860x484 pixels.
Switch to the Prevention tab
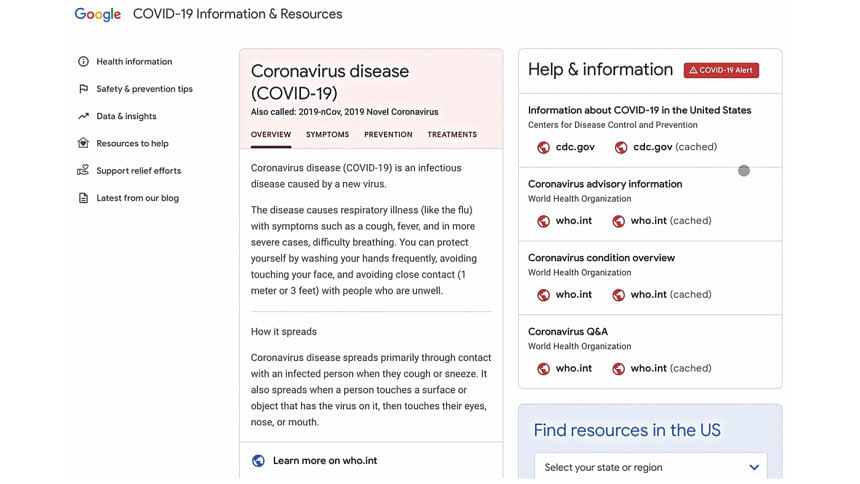point(388,134)
